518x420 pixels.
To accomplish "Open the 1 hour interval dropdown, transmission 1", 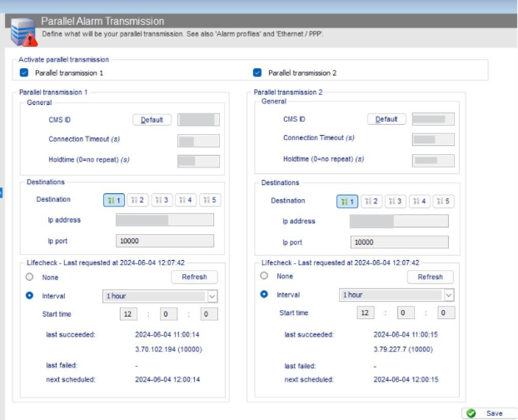I will pyautogui.click(x=160, y=296).
